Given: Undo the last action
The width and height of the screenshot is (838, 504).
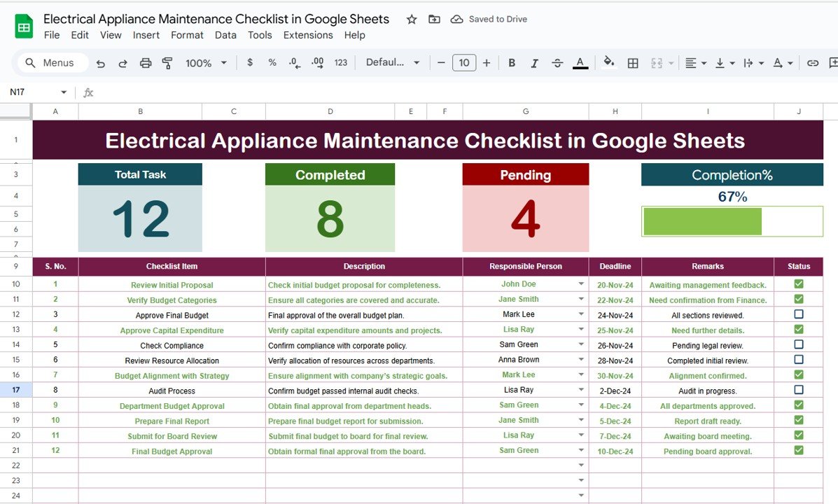Looking at the screenshot, I should point(101,63).
